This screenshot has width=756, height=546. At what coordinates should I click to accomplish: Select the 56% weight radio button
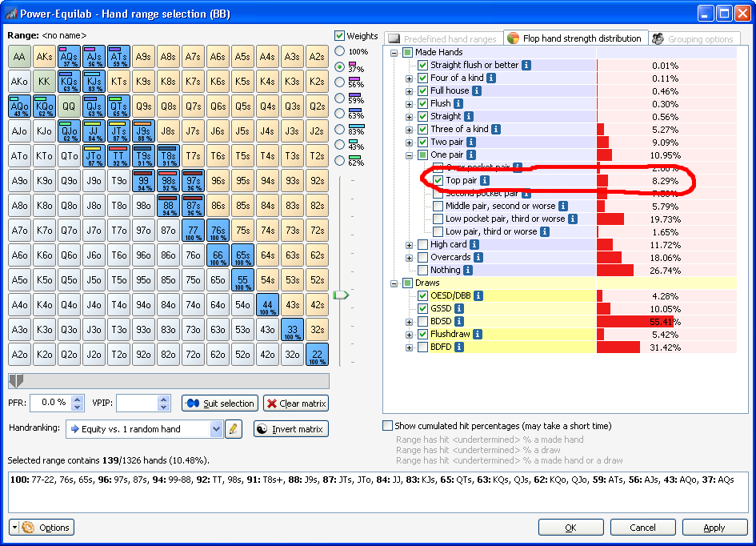click(340, 82)
